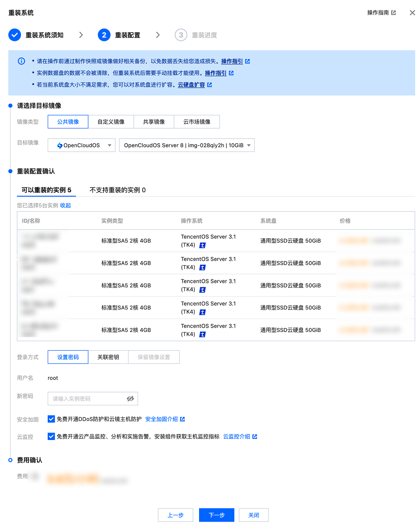
Task: Click the step 3 重装进度 circle
Action: (x=181, y=35)
